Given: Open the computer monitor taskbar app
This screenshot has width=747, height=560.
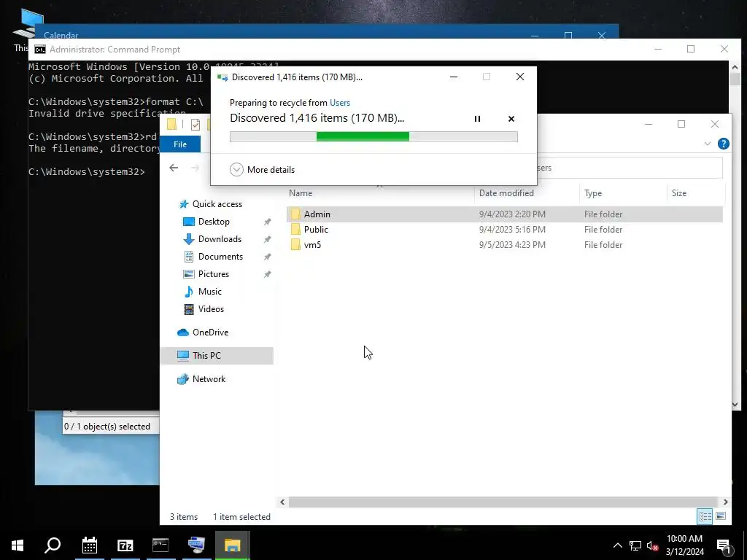Looking at the screenshot, I should (196, 545).
